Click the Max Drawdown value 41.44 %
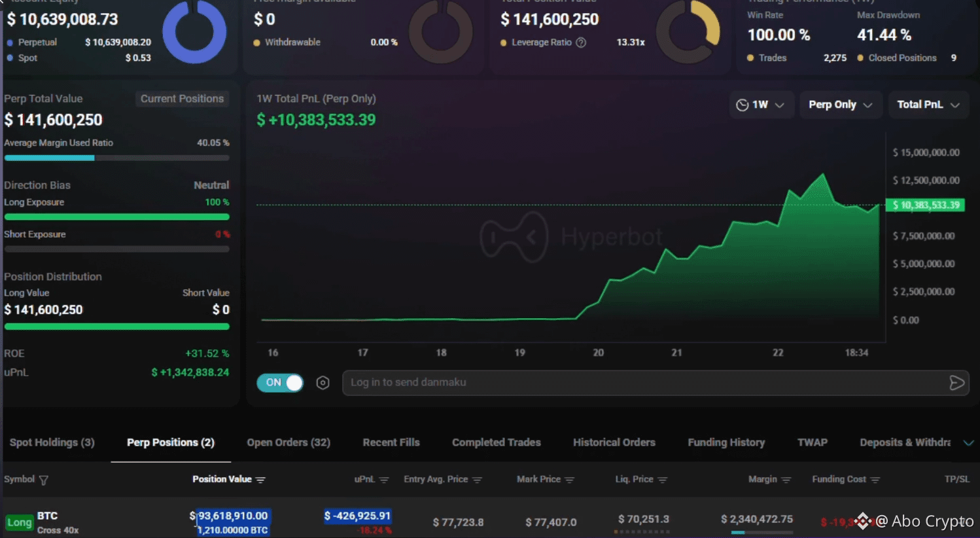Screen dimensions: 980x538 [884, 35]
